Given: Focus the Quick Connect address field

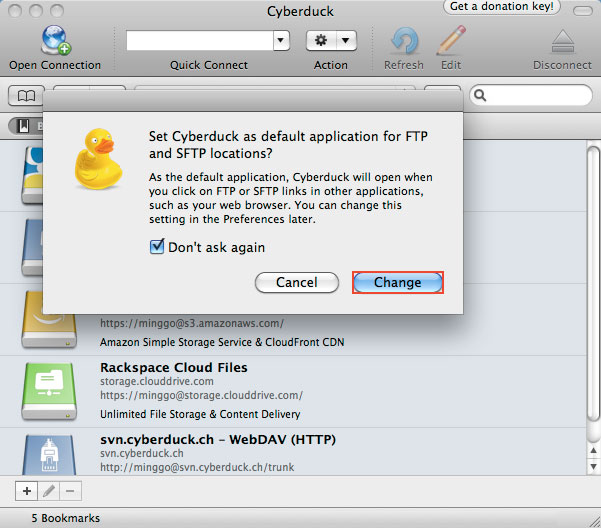Looking at the screenshot, I should 200,40.
